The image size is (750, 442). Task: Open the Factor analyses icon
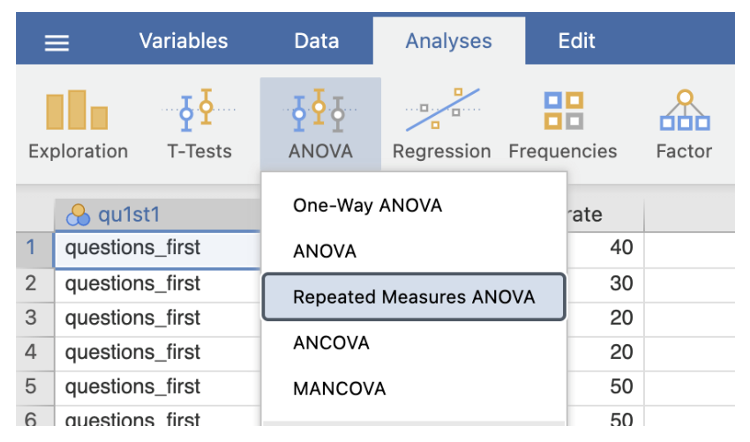[x=684, y=124]
